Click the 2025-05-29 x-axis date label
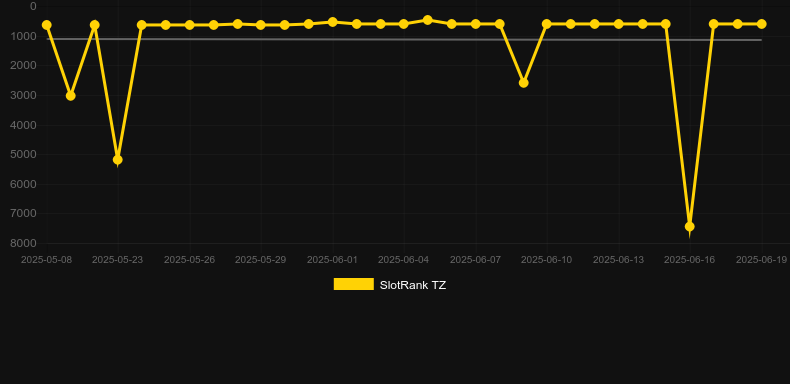 (260, 260)
